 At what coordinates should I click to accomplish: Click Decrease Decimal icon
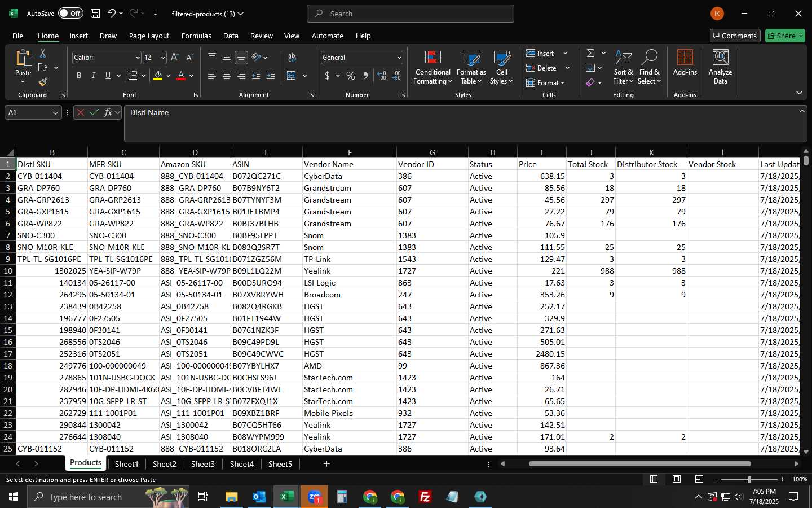(x=396, y=76)
